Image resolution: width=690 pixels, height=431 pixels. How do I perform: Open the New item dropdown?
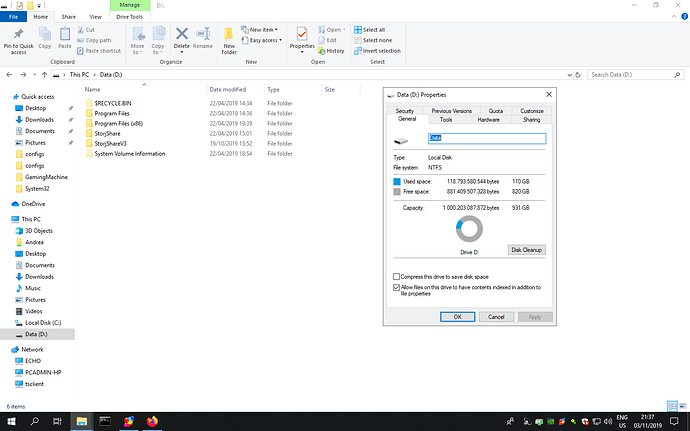coord(262,30)
